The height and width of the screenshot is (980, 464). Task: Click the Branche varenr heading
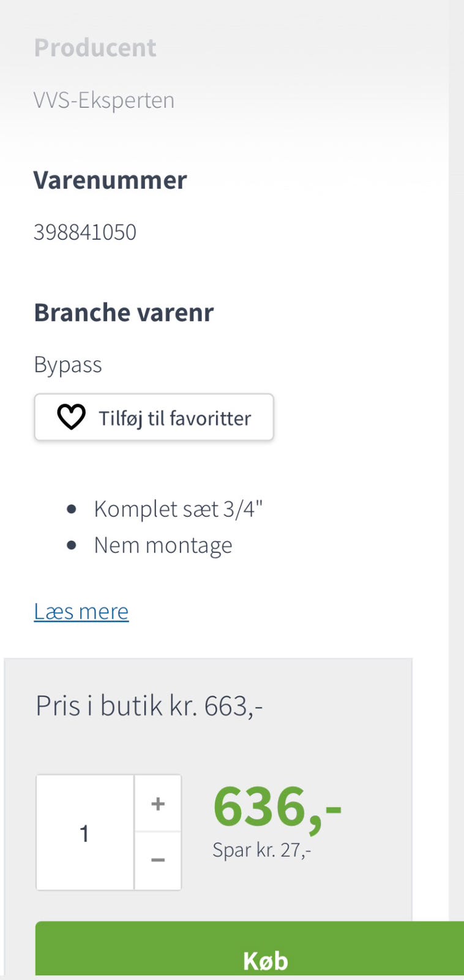click(124, 312)
